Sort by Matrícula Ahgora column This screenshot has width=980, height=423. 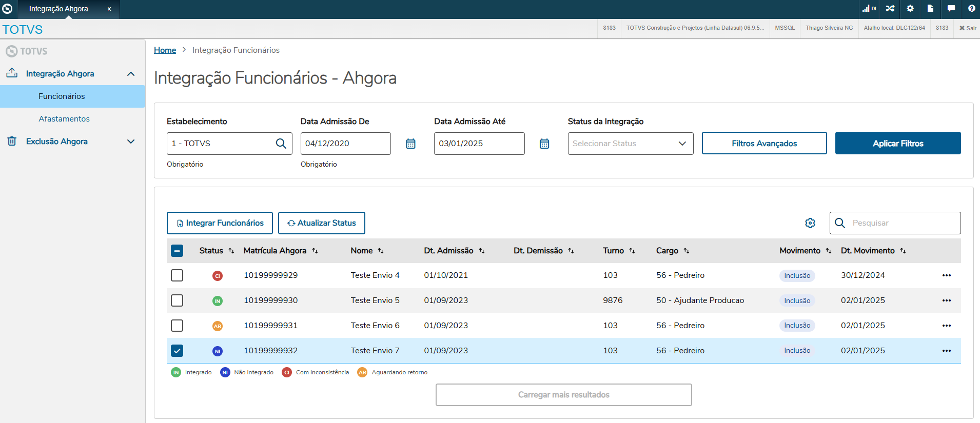click(315, 251)
